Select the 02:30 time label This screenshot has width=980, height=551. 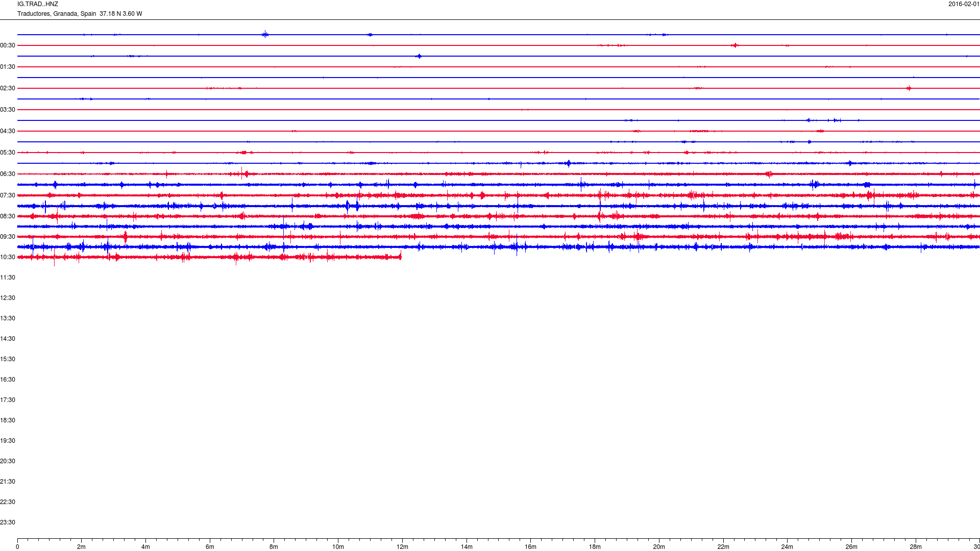pyautogui.click(x=8, y=88)
